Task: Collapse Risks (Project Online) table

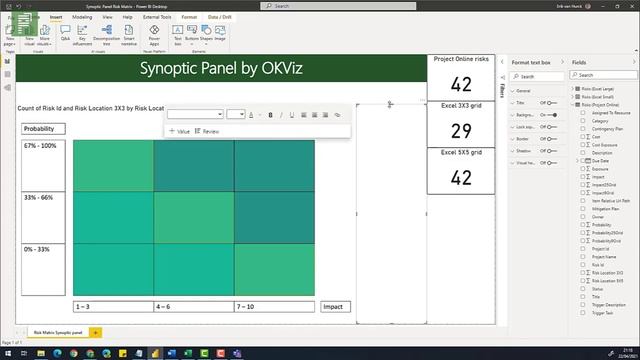Action: click(x=573, y=105)
